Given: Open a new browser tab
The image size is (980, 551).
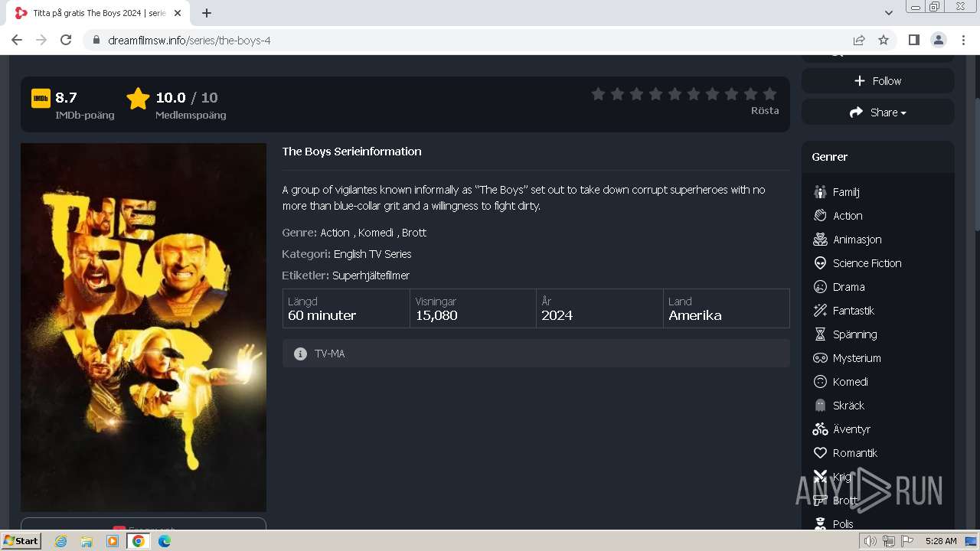Looking at the screenshot, I should 207,13.
